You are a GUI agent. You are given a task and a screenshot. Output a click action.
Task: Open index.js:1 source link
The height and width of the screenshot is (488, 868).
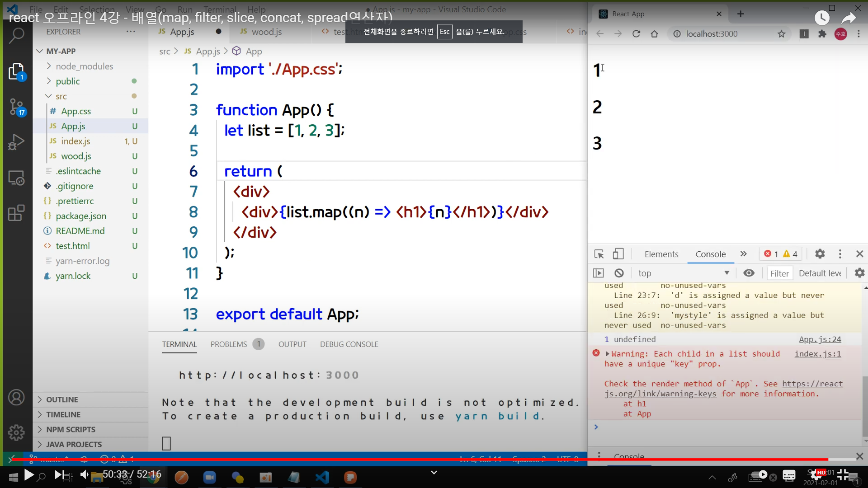pos(818,354)
